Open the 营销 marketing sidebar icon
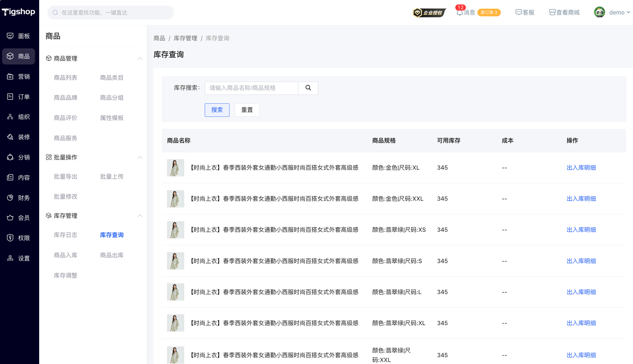 [10, 76]
